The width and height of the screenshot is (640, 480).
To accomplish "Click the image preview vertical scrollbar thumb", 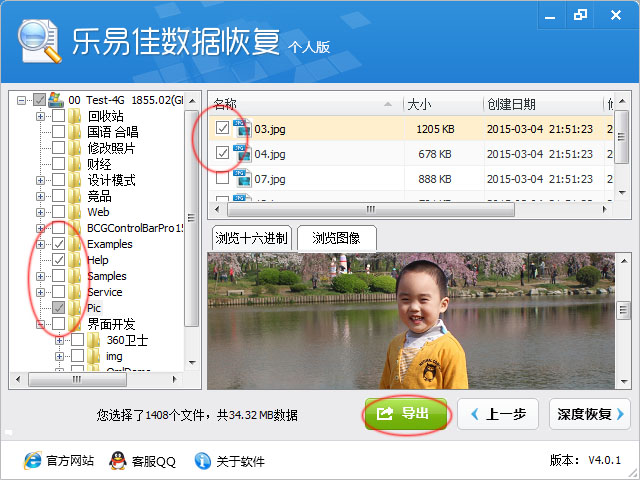I will coord(623,310).
